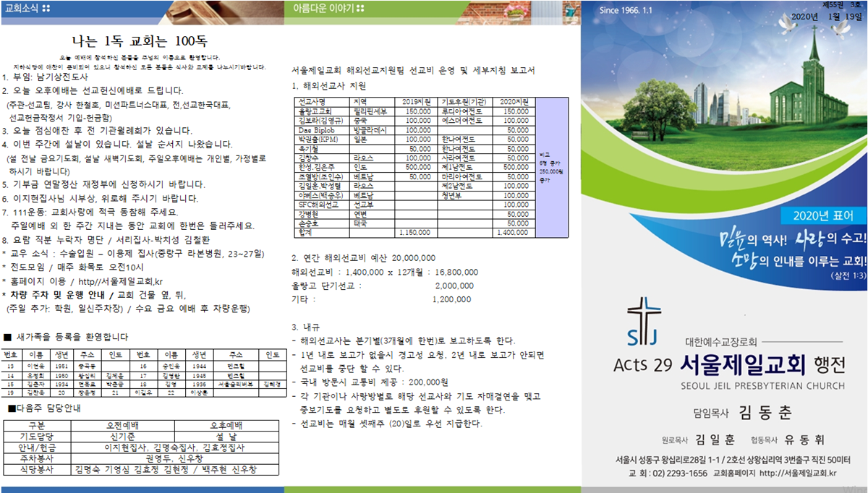
Task: Select the line '2. 연간 해외선교비 예산 20,000,000'
Action: click(363, 257)
